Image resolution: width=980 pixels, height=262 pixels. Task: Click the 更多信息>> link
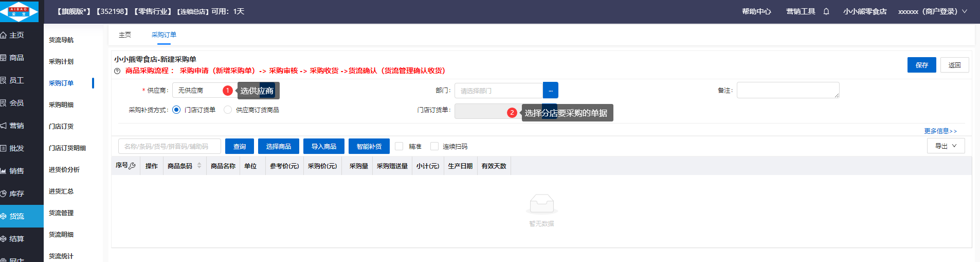[940, 131]
